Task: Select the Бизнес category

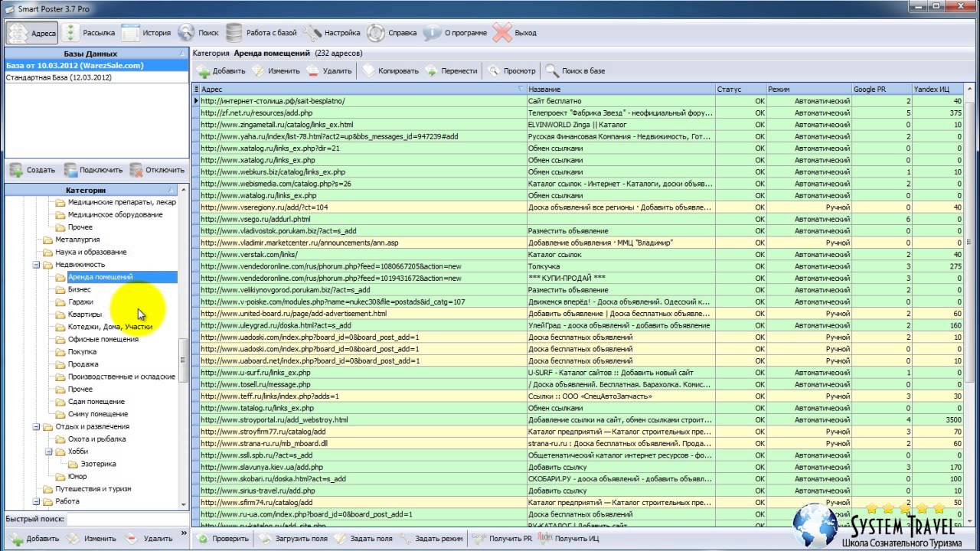Action: pos(79,289)
